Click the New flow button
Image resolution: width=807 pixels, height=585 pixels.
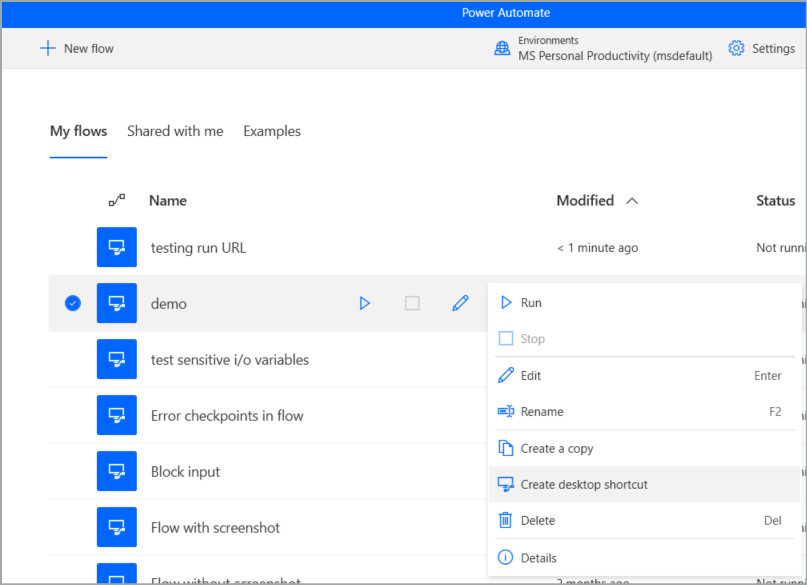77,48
